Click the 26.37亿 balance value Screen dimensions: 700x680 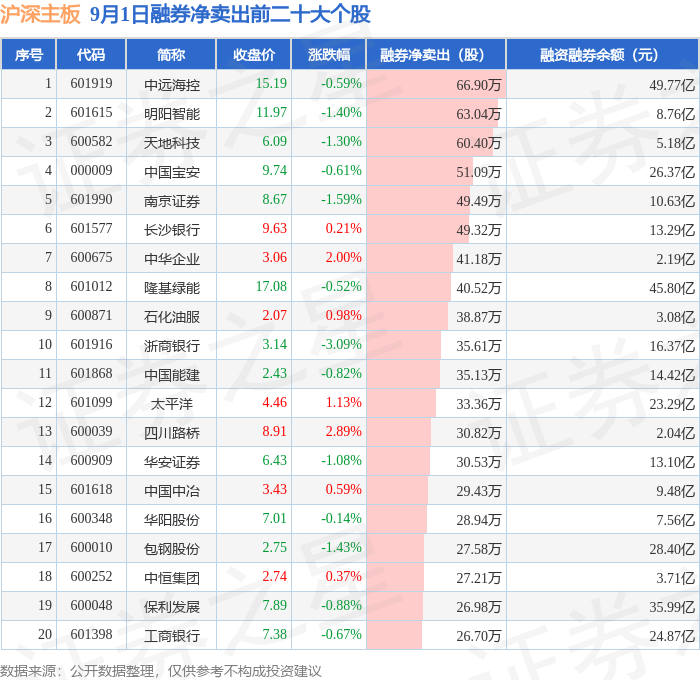pos(672,171)
